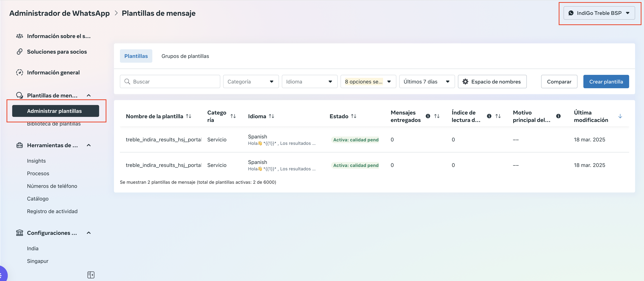Viewport: 644px width, 281px height.
Task: Open Catálogo in sidebar
Action: (x=38, y=199)
